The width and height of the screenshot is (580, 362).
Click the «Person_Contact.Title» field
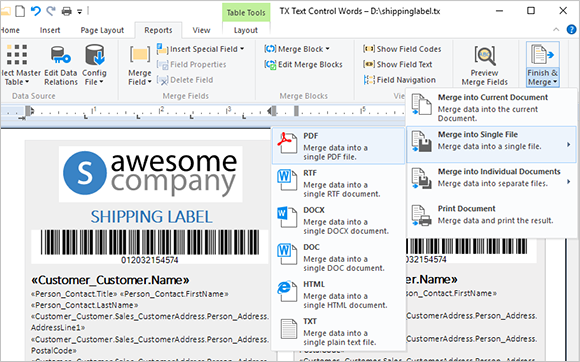coord(74,294)
